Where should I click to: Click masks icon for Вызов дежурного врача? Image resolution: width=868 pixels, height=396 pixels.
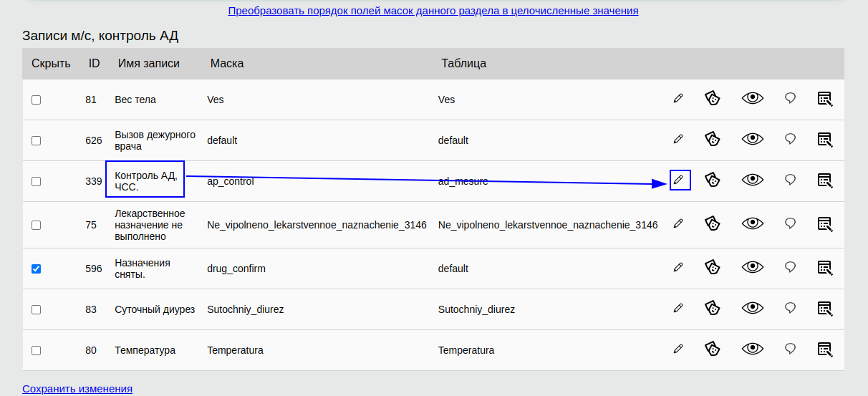pos(711,139)
